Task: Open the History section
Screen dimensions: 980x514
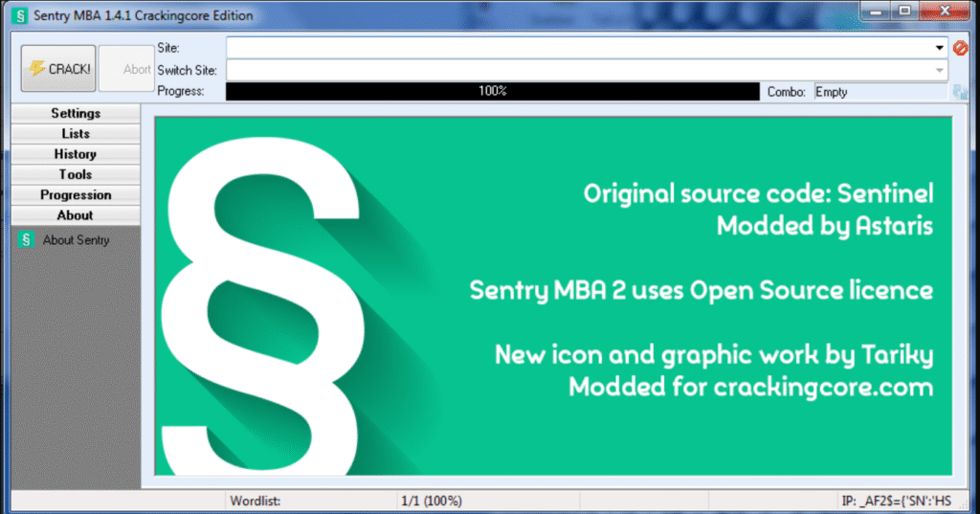Action: [76, 154]
